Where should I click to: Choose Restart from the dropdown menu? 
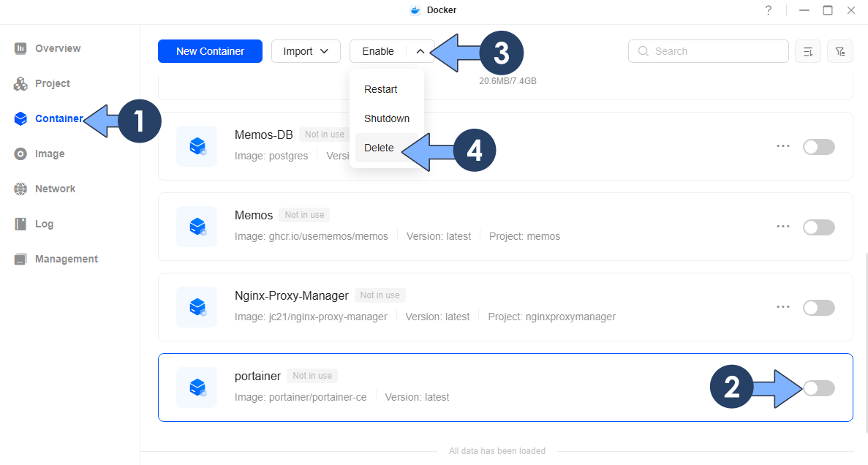[x=381, y=89]
